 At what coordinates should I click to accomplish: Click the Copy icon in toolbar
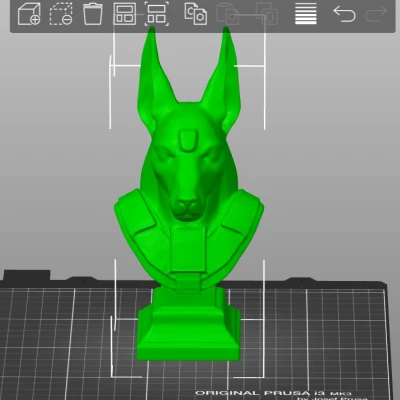point(196,14)
